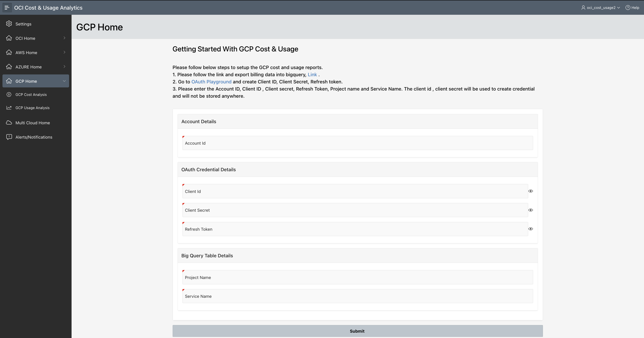The image size is (644, 338).
Task: Click the Multi Cloud Home cloud icon
Action: pos(9,123)
